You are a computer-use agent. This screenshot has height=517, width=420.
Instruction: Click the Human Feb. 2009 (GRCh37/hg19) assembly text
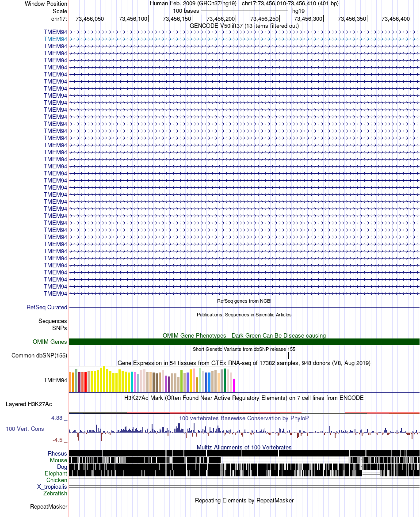[193, 4]
